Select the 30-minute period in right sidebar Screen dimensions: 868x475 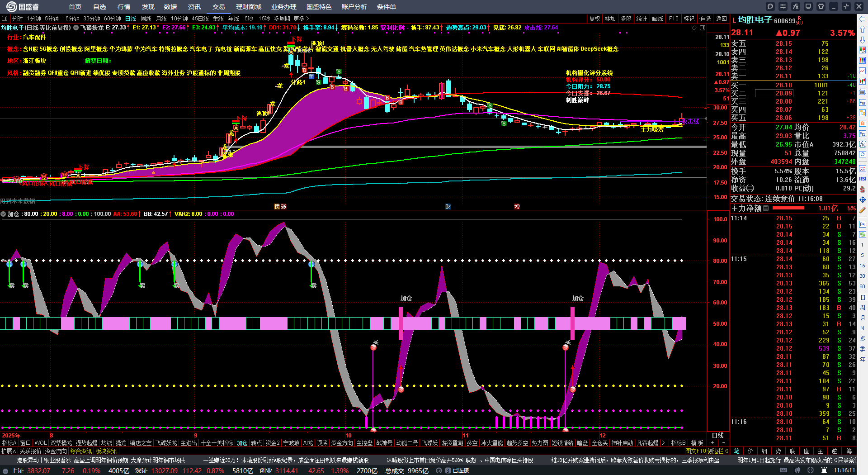click(863, 276)
